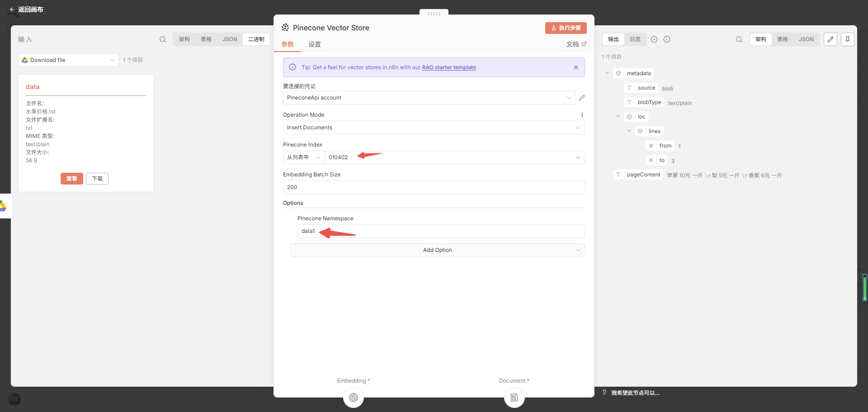Dismiss the tip banner with X
The image size is (868, 412).
point(576,67)
